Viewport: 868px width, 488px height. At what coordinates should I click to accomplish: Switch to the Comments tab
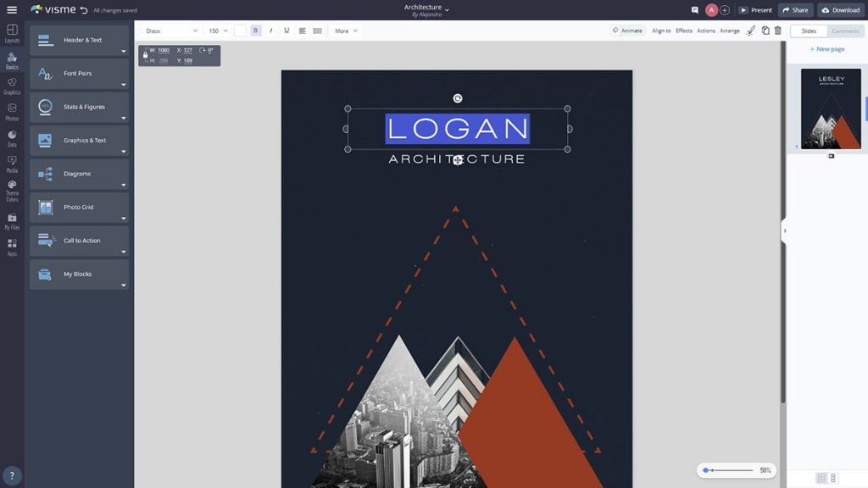[x=845, y=30]
